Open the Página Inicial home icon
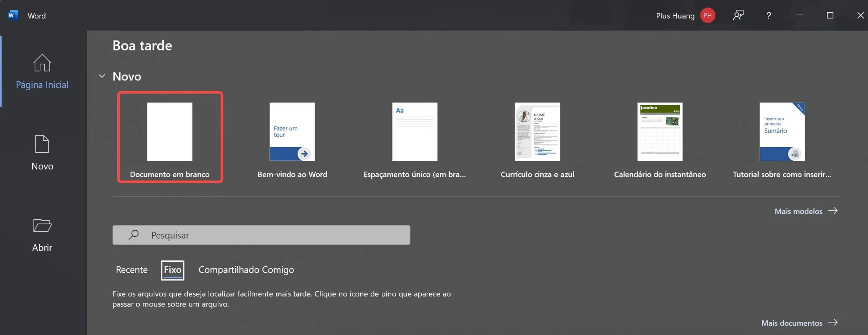 42,63
